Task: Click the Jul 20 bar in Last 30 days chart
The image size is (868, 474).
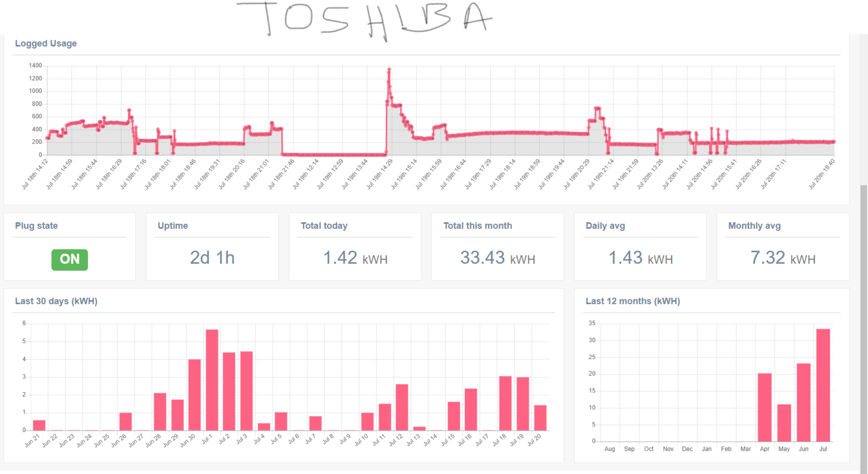Action: click(540, 418)
